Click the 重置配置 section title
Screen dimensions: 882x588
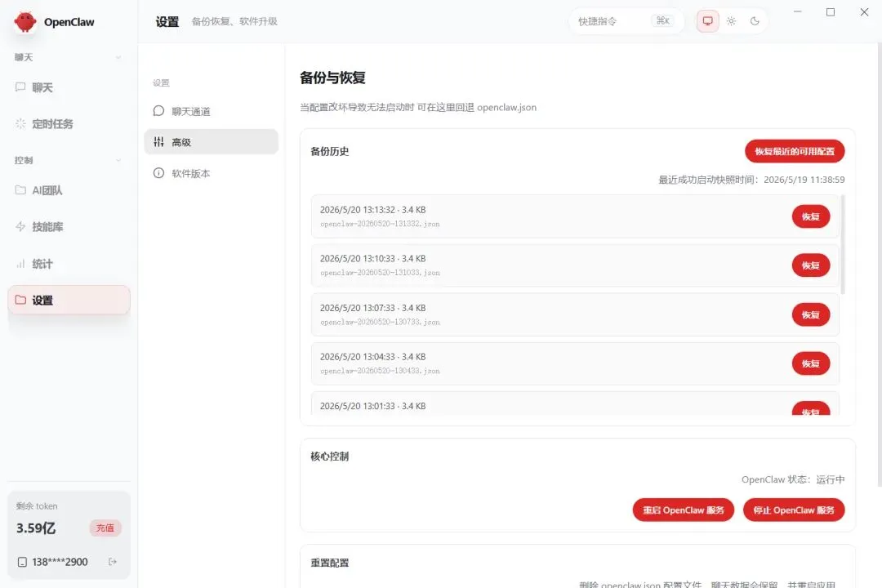330,563
